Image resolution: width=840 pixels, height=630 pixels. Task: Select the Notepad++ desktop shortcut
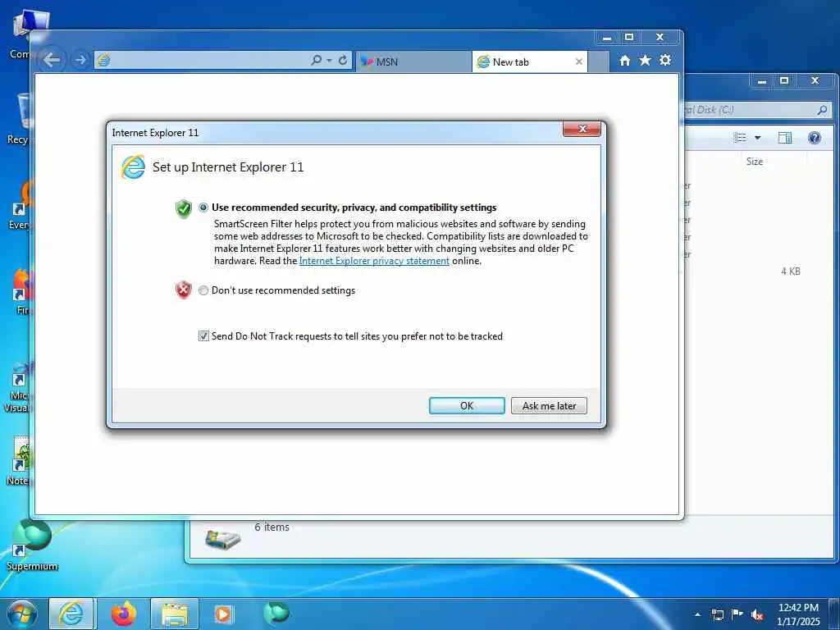point(20,461)
